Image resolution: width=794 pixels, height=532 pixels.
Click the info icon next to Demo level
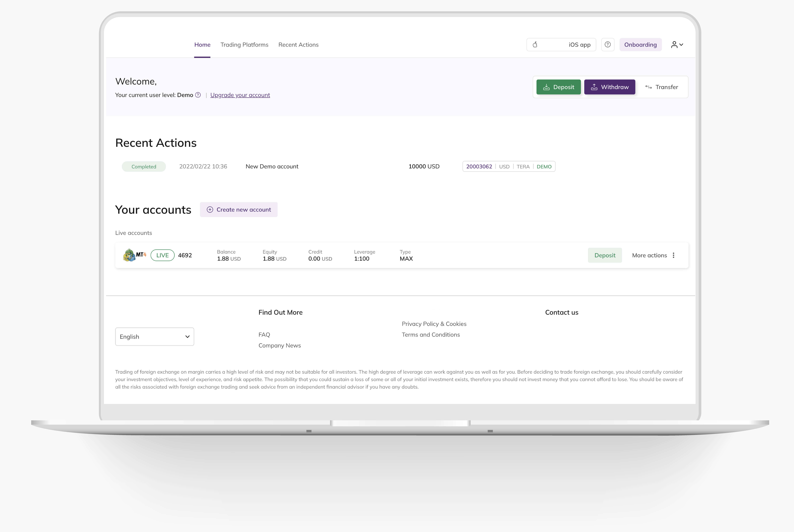[198, 95]
